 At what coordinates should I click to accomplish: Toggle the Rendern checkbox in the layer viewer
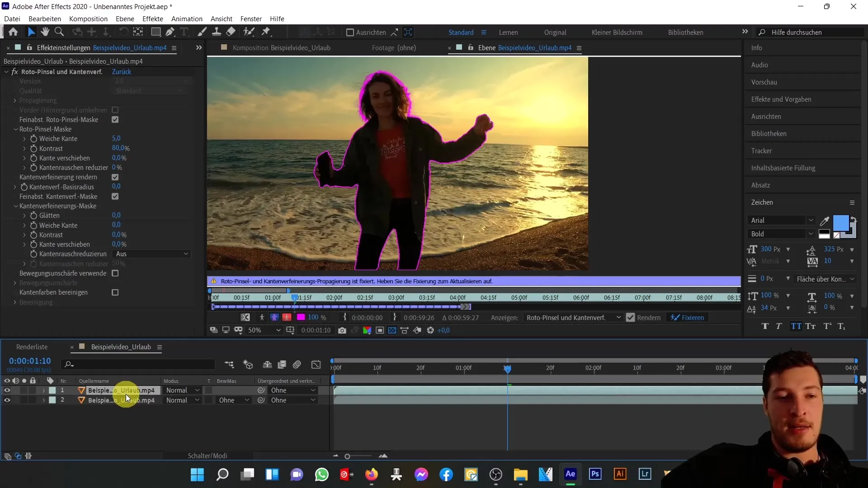(630, 318)
